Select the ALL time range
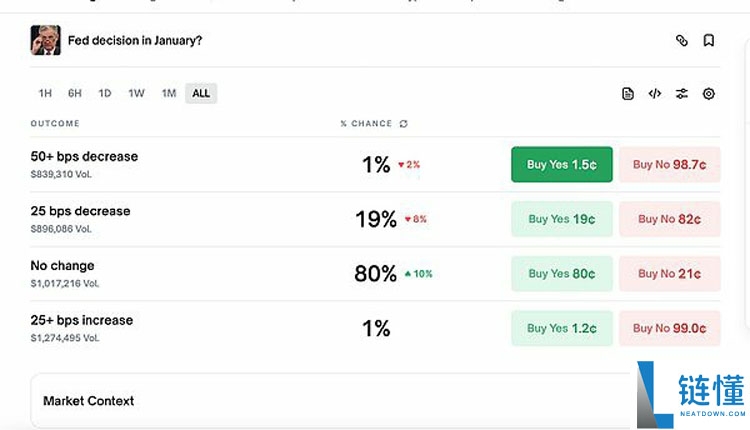Screen dimensions: 750x430 pos(201,94)
